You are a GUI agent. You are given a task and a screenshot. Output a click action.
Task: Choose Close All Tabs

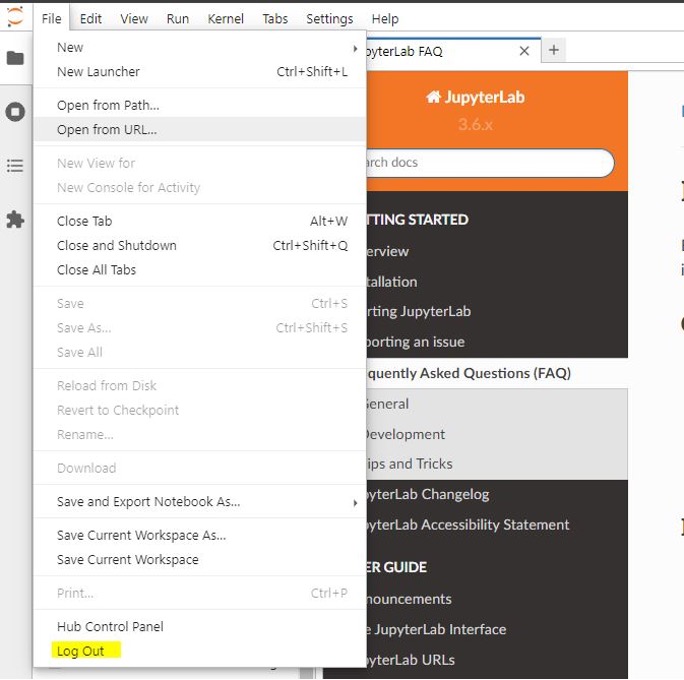(200, 270)
